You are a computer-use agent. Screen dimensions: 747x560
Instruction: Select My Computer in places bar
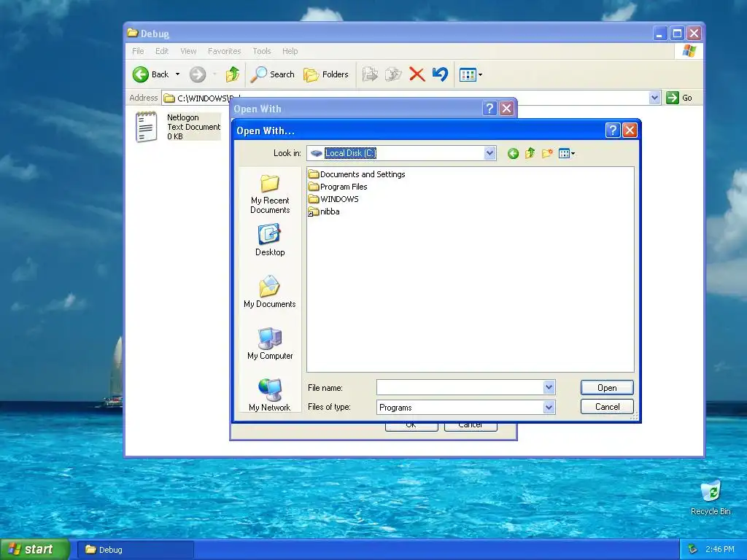tap(270, 344)
